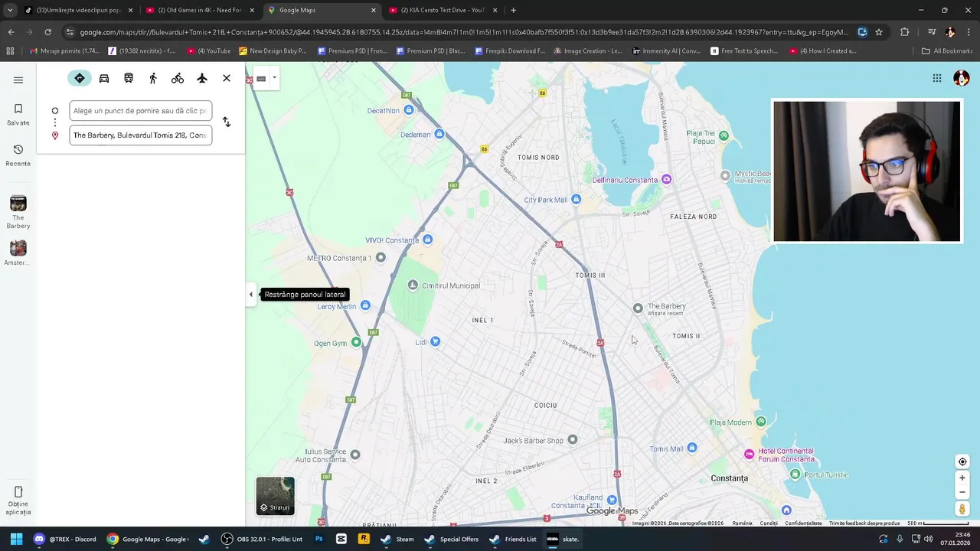Open Salvate saved places
Screen dimensions: 980x551
pos(18,114)
